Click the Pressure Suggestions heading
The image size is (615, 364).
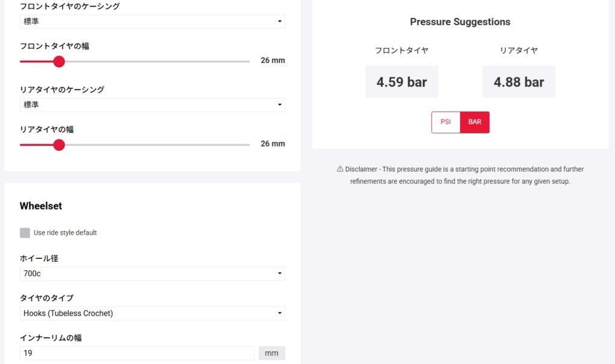460,22
